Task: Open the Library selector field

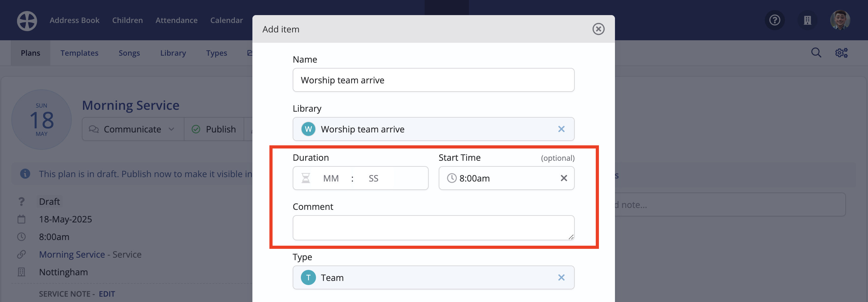Action: [x=433, y=129]
